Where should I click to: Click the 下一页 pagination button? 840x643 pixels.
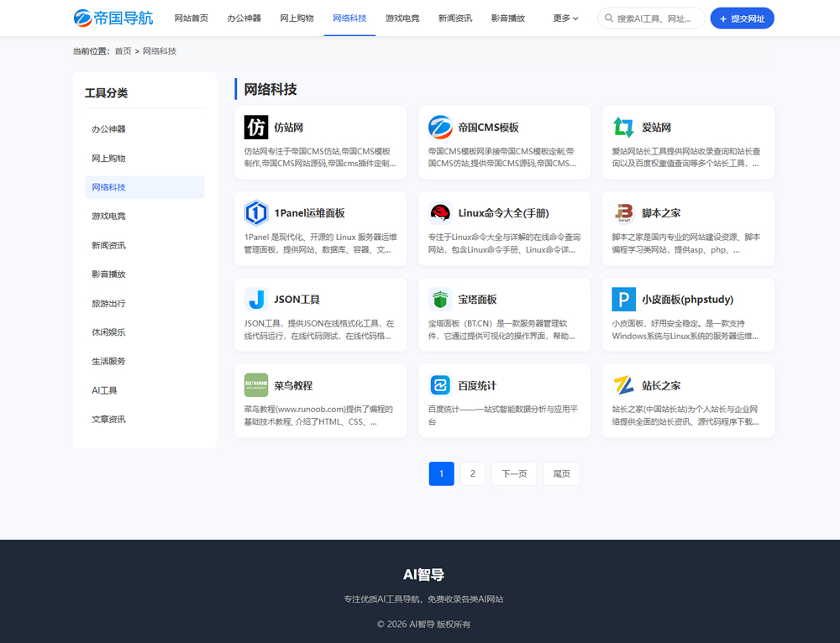pos(514,473)
